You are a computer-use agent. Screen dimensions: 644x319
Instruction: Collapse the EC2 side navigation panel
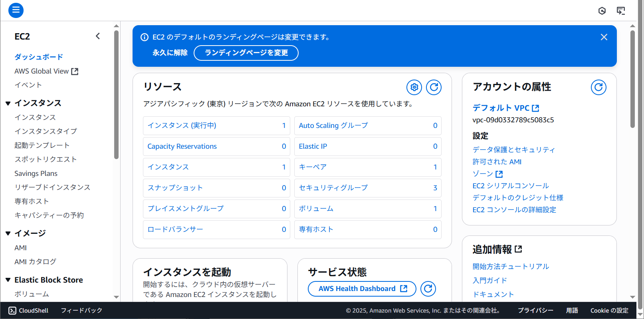[98, 36]
